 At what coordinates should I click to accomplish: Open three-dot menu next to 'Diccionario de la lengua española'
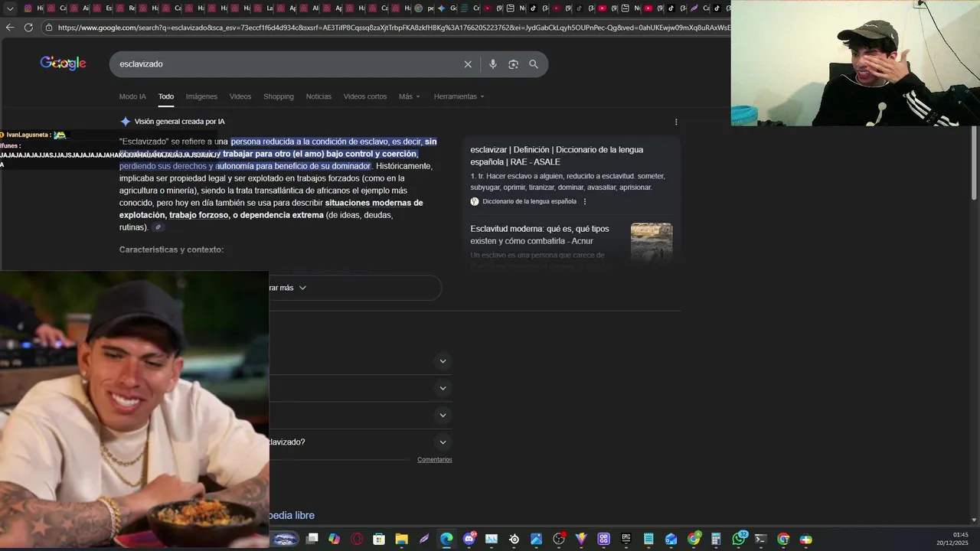585,202
